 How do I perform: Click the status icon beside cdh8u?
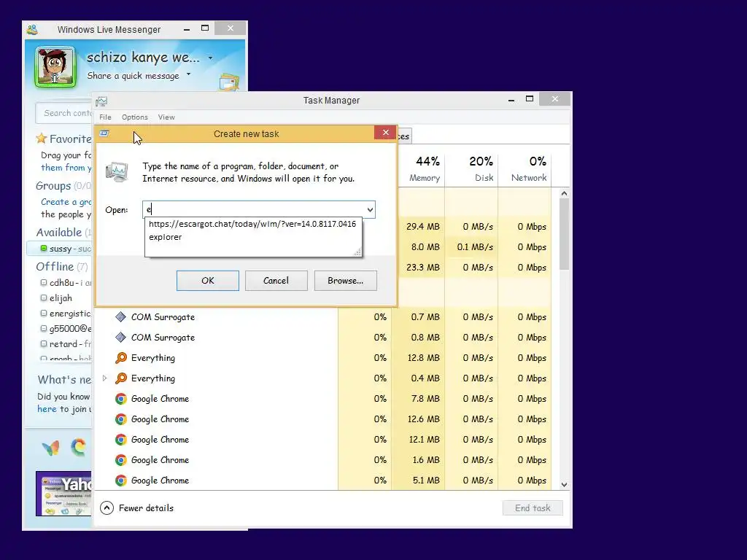coord(44,282)
